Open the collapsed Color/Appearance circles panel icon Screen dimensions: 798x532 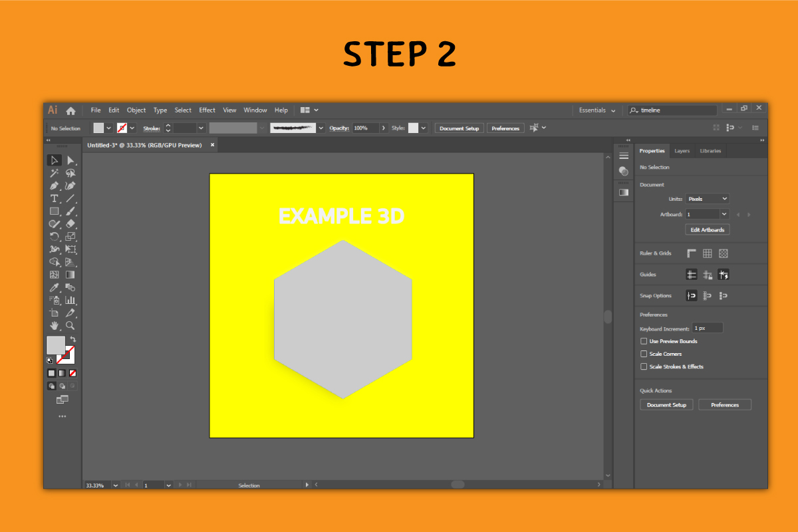pos(624,171)
